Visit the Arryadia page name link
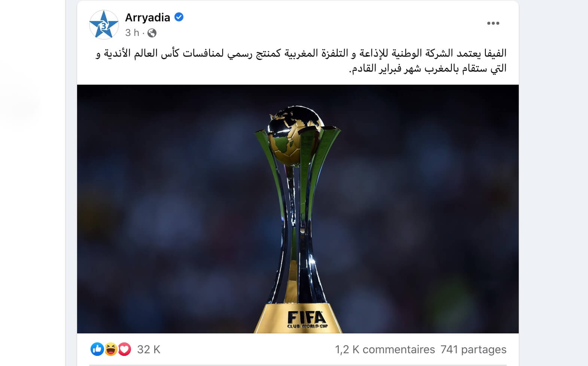 147,18
